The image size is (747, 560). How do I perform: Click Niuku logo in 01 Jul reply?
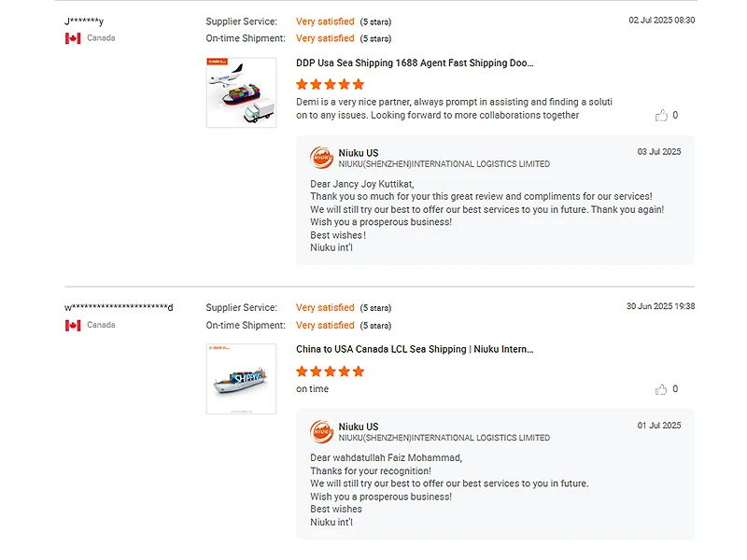pyautogui.click(x=321, y=431)
